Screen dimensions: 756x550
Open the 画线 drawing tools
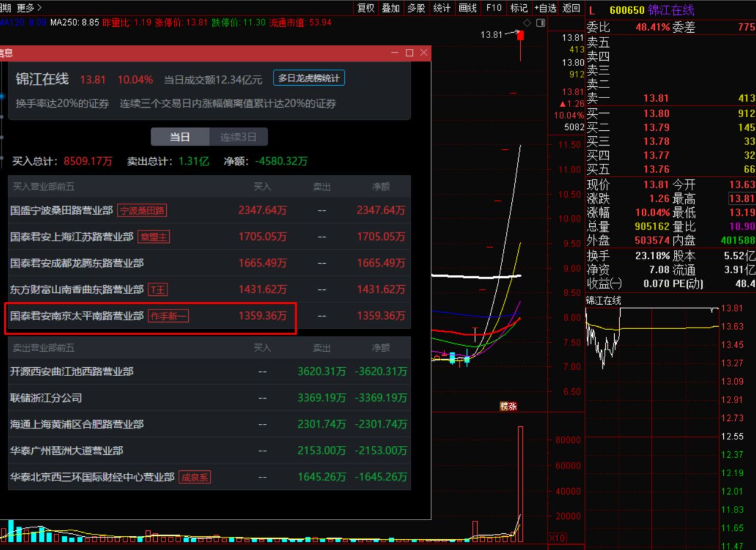point(467,8)
